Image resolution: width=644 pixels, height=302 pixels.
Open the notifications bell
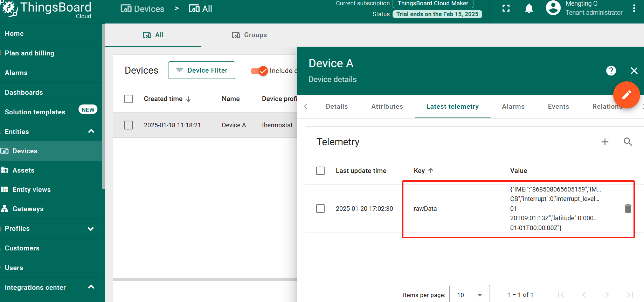click(529, 8)
